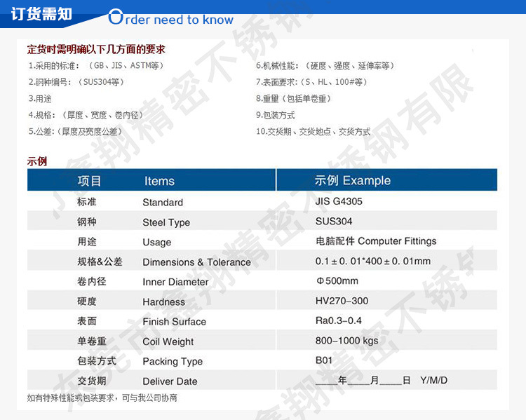The height and width of the screenshot is (420, 526).
Task: Click the 'Inner Diameter' cell
Action: click(x=175, y=282)
